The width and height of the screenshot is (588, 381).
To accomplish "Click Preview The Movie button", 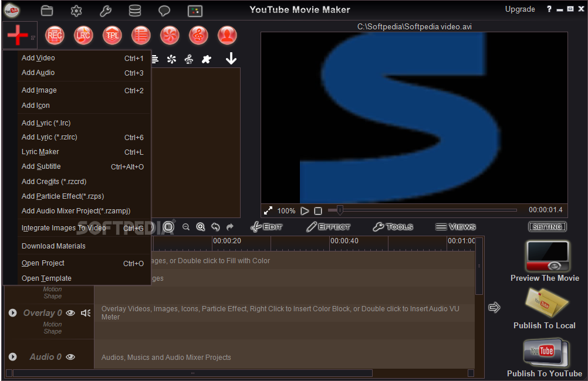I will coord(545,261).
